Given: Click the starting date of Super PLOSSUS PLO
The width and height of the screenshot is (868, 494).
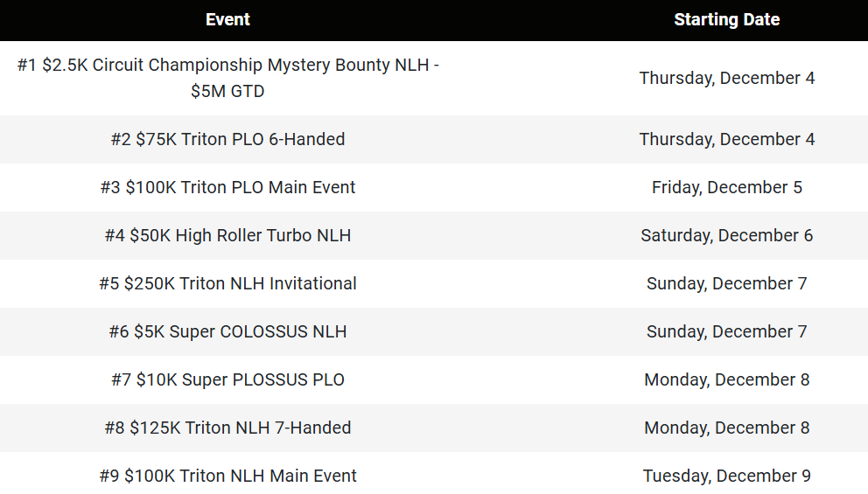Looking at the screenshot, I should point(726,379).
